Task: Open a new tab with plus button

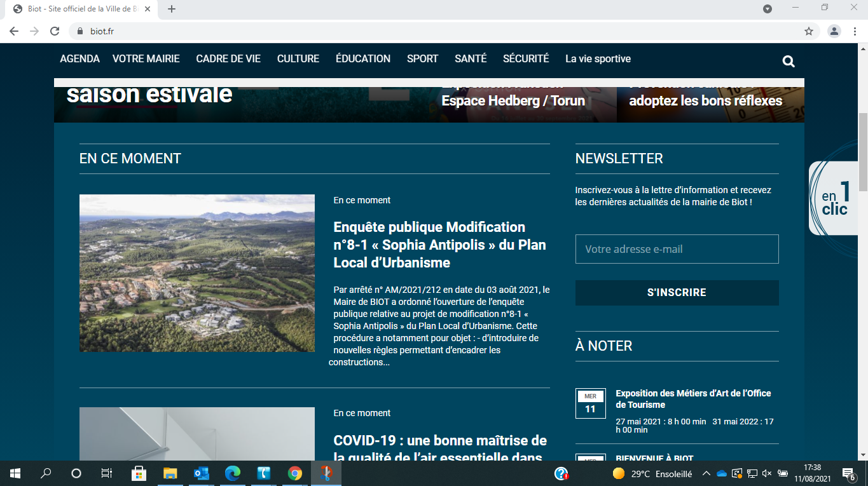Action: tap(172, 9)
